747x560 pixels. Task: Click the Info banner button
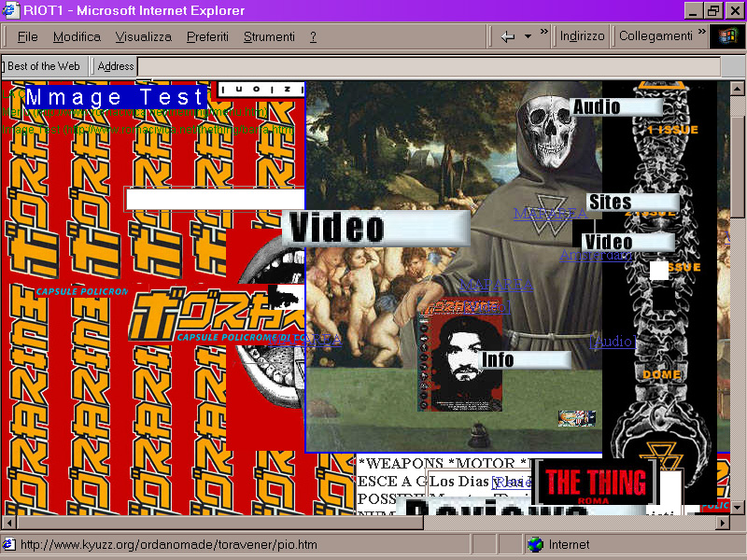click(x=525, y=360)
